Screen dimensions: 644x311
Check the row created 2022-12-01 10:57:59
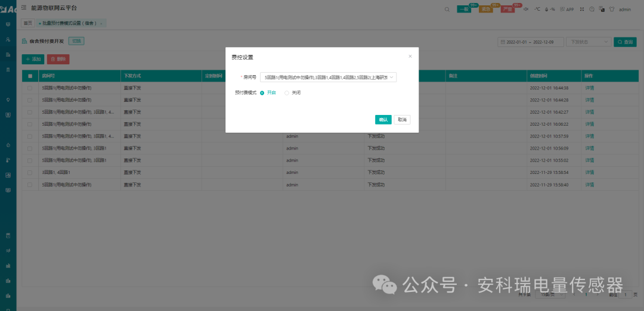click(x=30, y=136)
